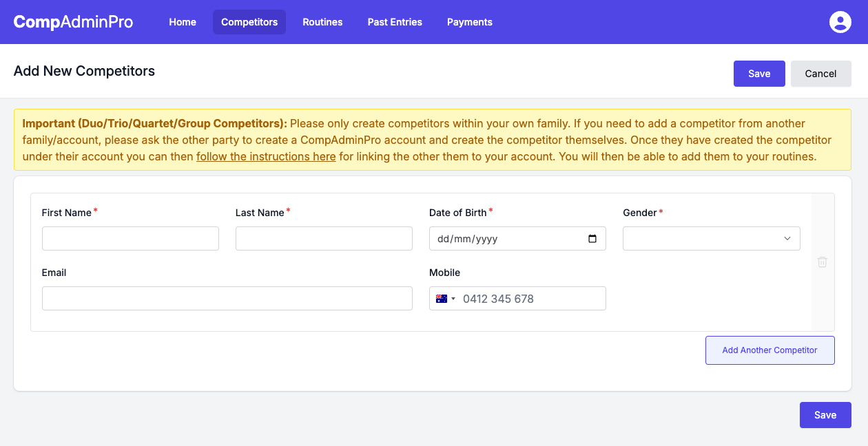Image resolution: width=868 pixels, height=446 pixels.
Task: Click the CompAdminPro logo
Action: 73,22
